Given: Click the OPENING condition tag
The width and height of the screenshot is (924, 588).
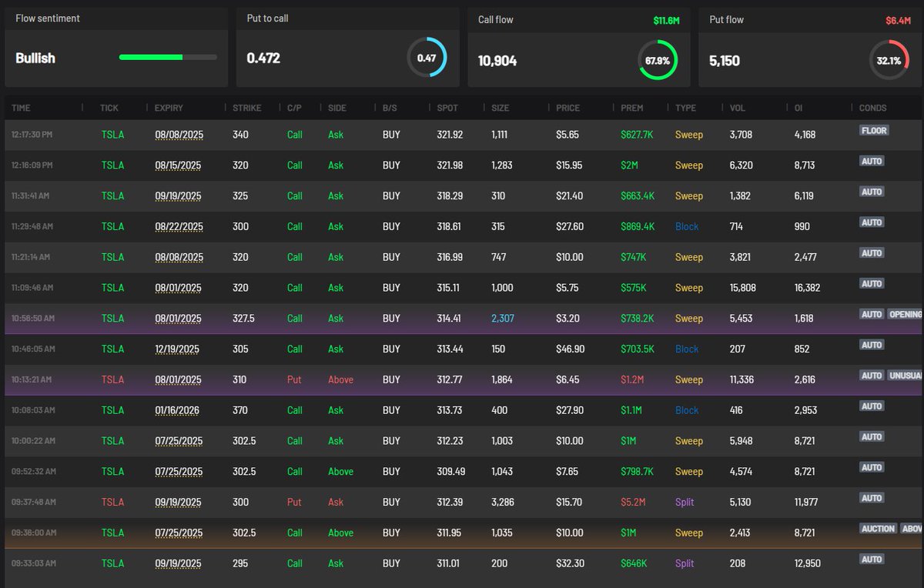Looking at the screenshot, I should point(906,314).
